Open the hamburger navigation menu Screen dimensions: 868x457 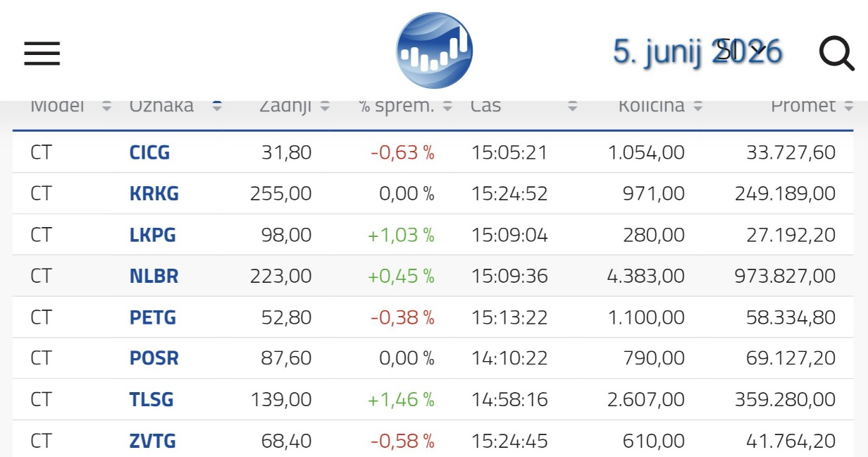point(42,53)
